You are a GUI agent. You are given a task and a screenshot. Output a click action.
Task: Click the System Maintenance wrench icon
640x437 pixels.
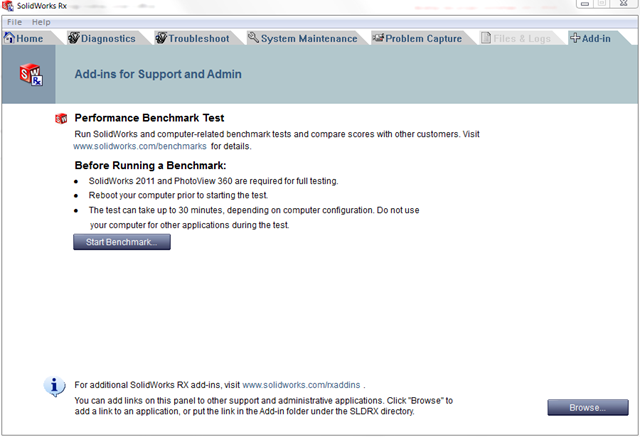[x=253, y=38]
